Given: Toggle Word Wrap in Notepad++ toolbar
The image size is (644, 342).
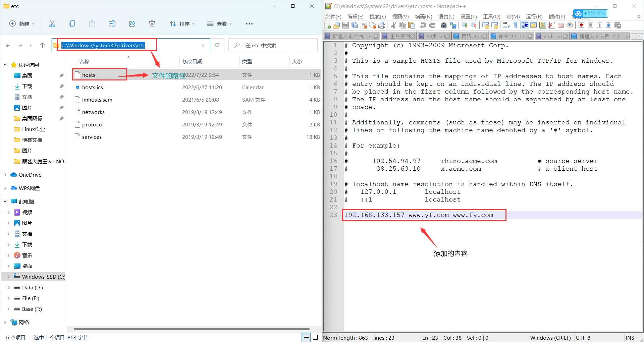Looking at the screenshot, I should (506, 25).
